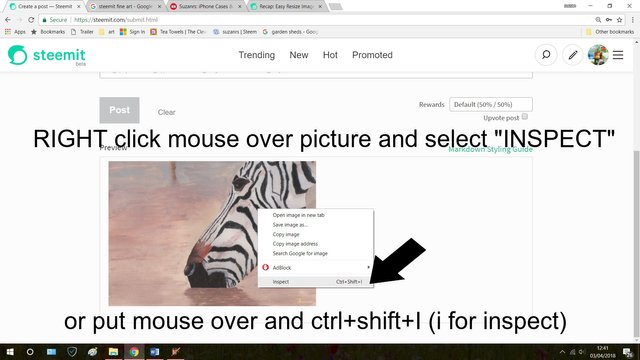Switch to Chrome on taskbar
640x360 pixels.
134,352
